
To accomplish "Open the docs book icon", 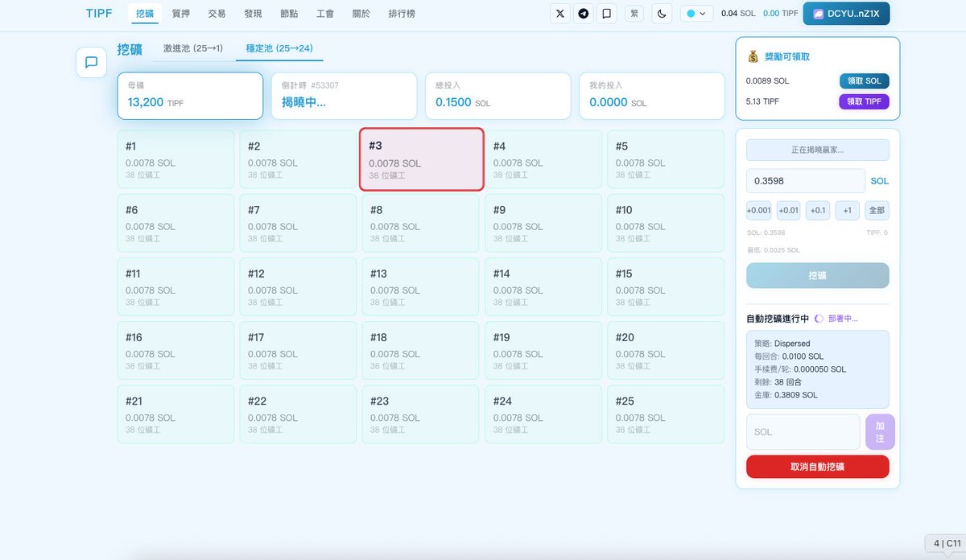I will pos(607,14).
